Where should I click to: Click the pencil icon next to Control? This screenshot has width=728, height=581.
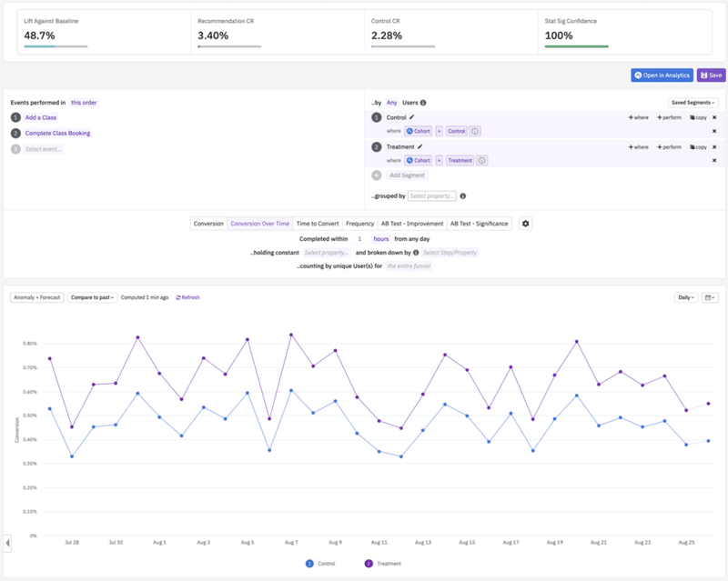pos(412,117)
